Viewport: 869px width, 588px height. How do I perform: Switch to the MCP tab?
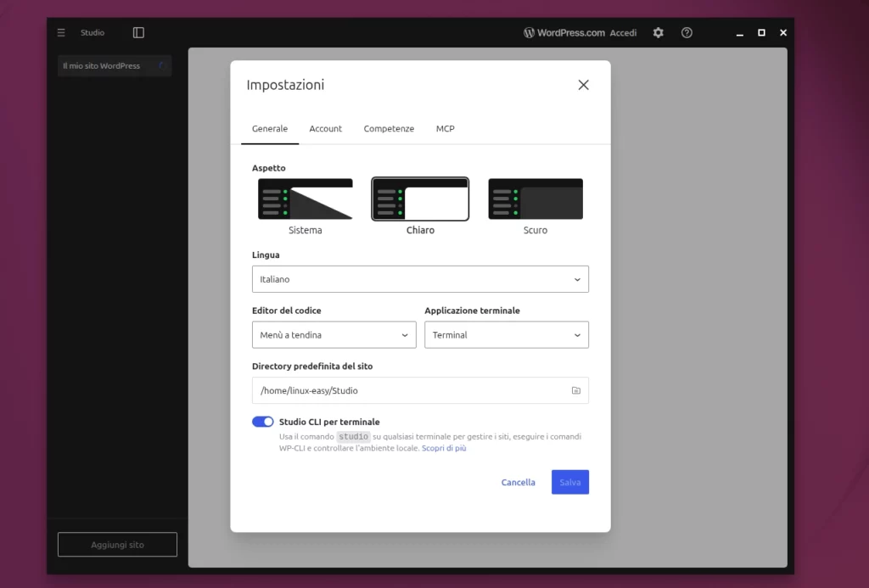[x=445, y=129]
